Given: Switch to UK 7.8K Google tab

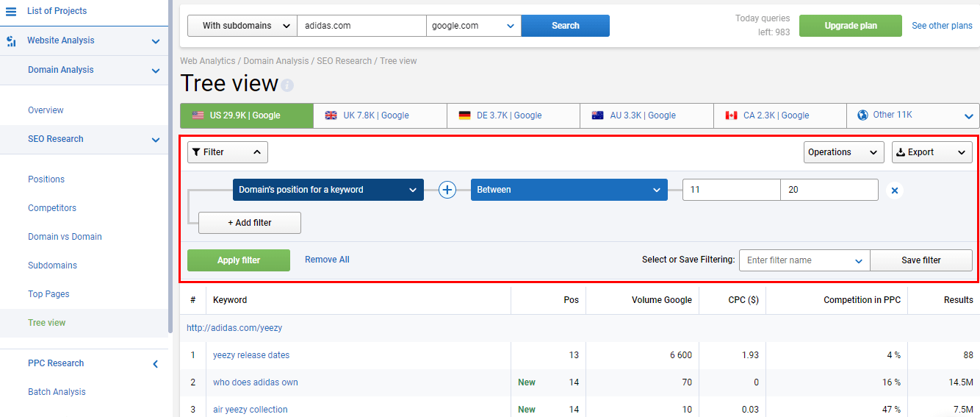Looking at the screenshot, I should 380,115.
